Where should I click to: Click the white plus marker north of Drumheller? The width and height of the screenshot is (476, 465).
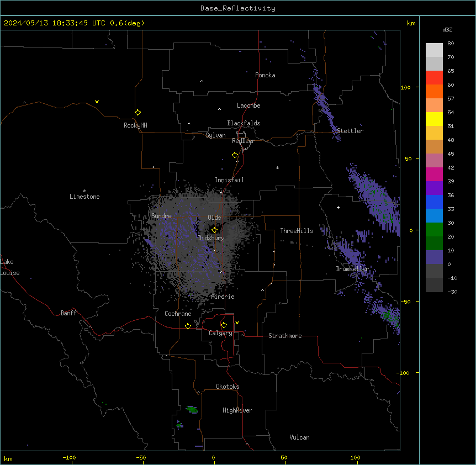point(338,207)
